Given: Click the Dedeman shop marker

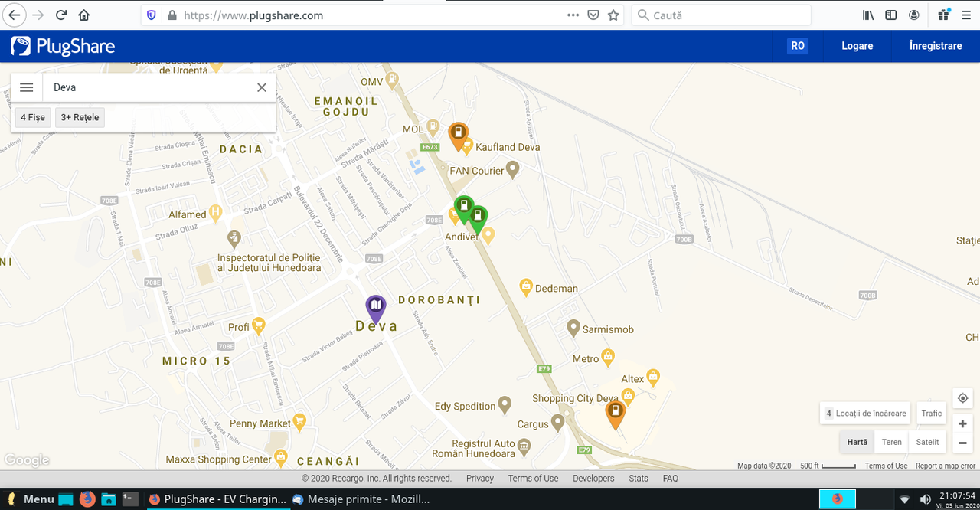Looking at the screenshot, I should 525,286.
